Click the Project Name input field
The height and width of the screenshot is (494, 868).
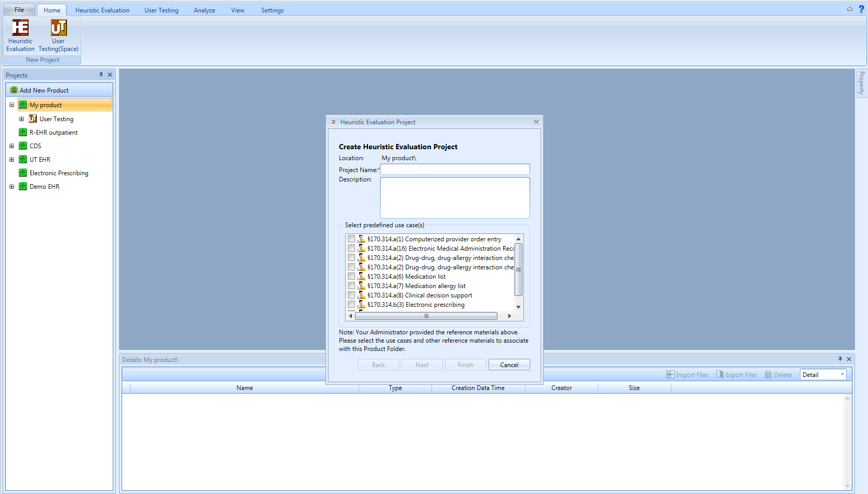pos(455,170)
